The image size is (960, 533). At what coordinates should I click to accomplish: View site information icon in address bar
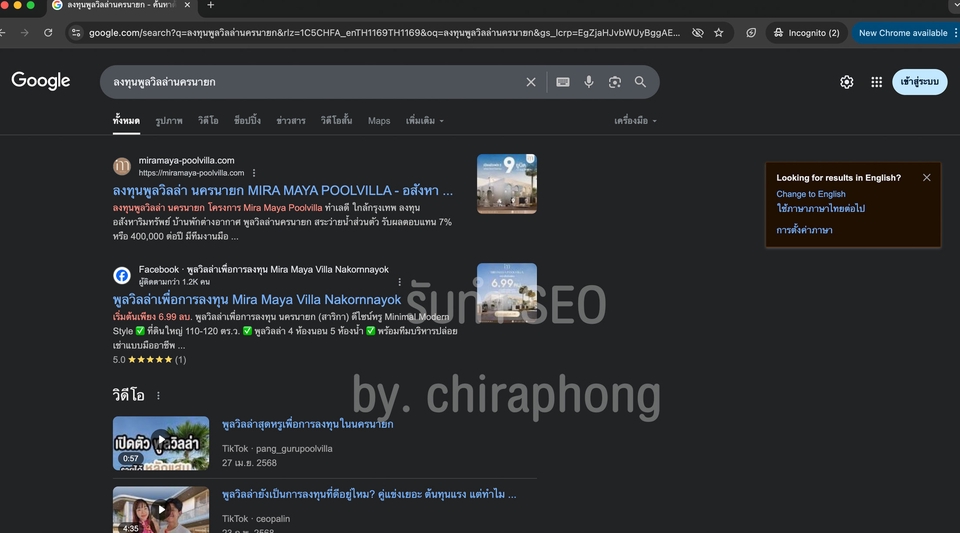[x=76, y=33]
